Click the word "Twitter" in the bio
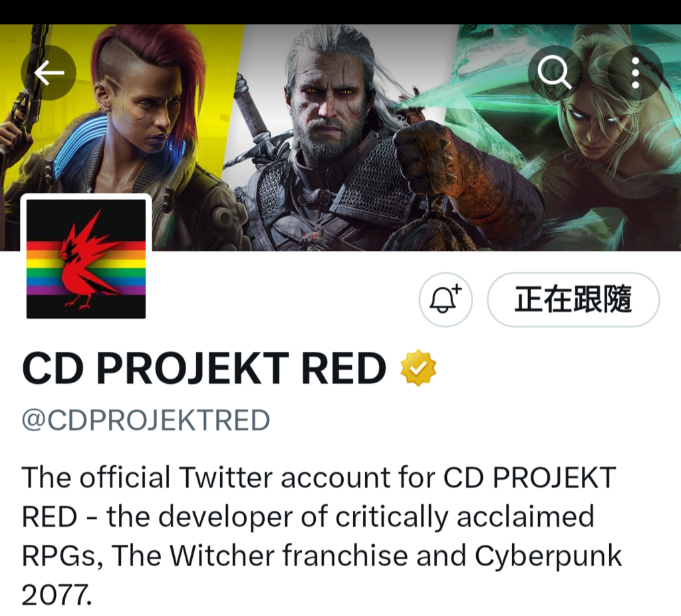 pyautogui.click(x=225, y=478)
